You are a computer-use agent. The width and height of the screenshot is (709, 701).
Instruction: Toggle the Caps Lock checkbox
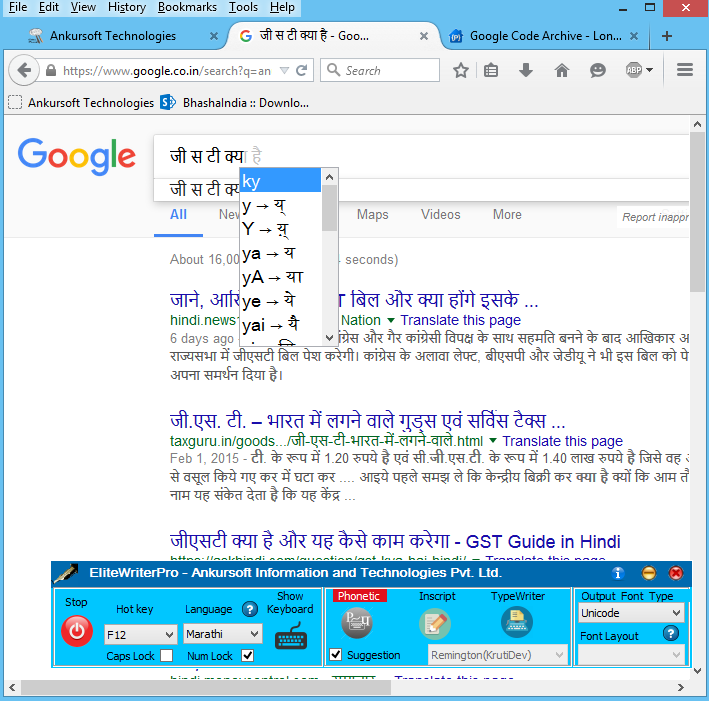[166, 655]
